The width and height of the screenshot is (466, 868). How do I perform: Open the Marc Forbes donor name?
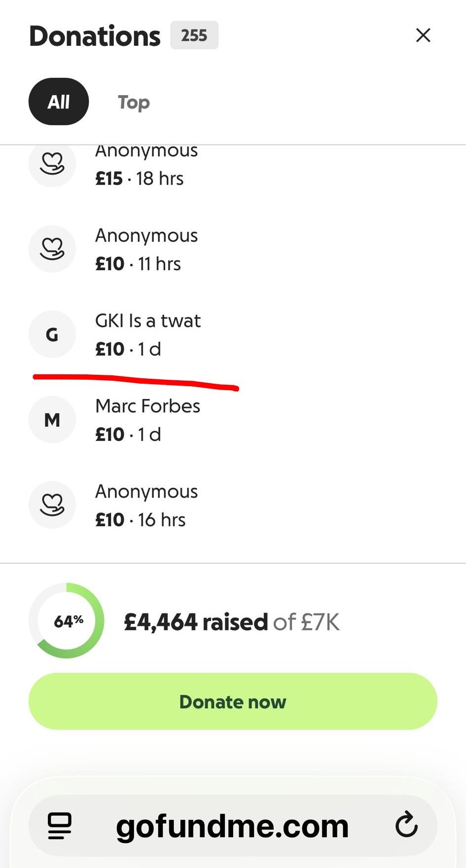click(147, 406)
